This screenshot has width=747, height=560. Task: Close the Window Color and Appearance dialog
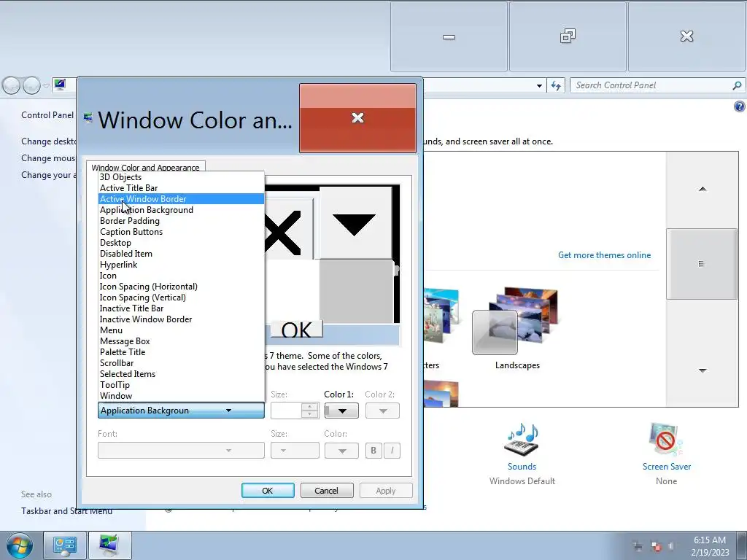(357, 118)
